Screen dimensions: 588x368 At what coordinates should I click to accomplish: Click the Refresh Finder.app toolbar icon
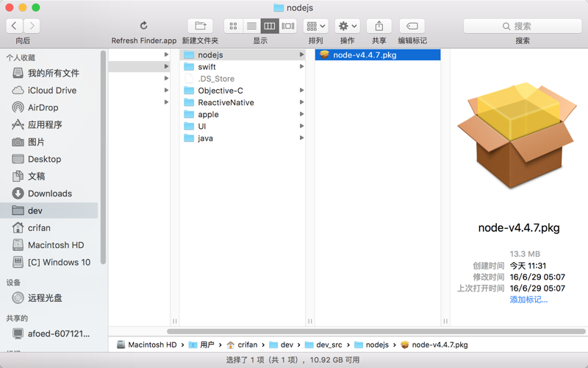tap(143, 26)
